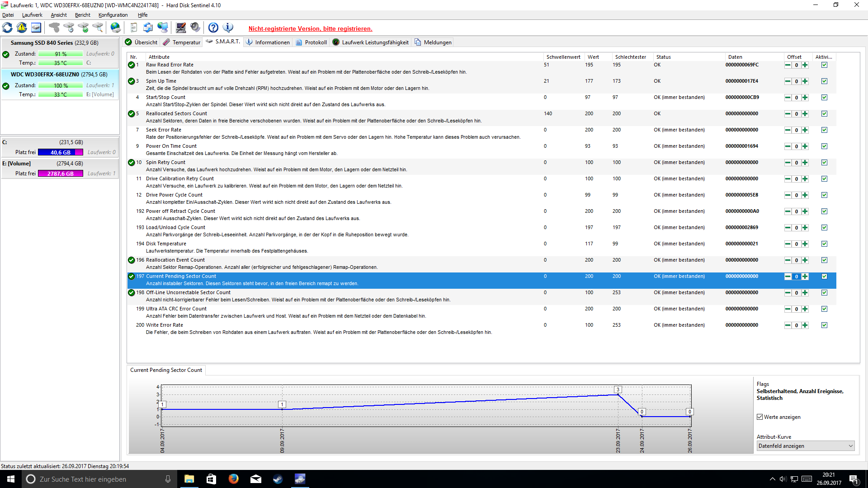This screenshot has width=868, height=488.
Task: Open the Konfiguration menu
Action: (113, 15)
